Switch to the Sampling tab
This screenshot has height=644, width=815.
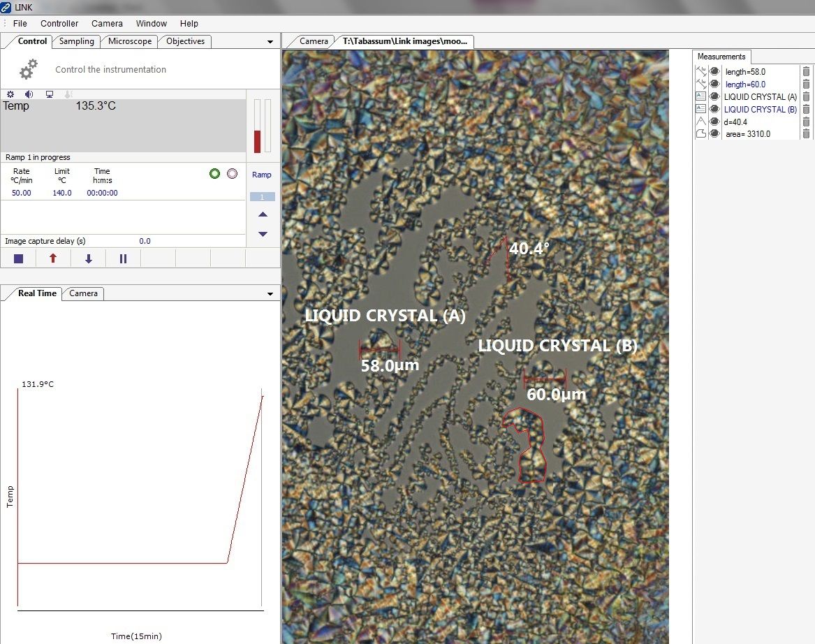click(76, 41)
